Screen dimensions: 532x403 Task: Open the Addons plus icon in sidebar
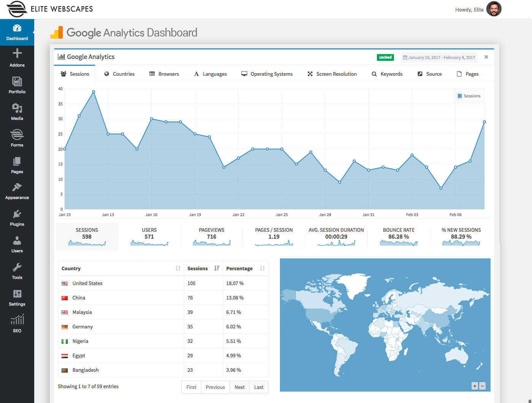tap(17, 53)
